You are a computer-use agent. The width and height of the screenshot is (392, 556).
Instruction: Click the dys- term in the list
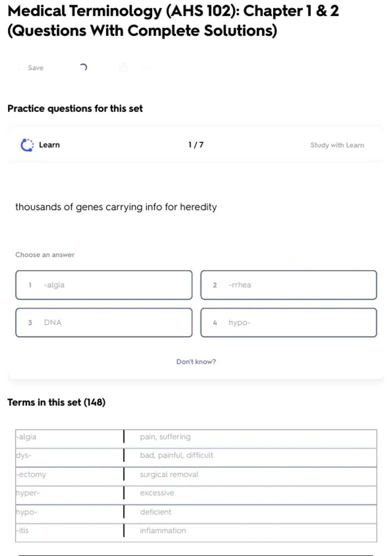[x=24, y=455]
